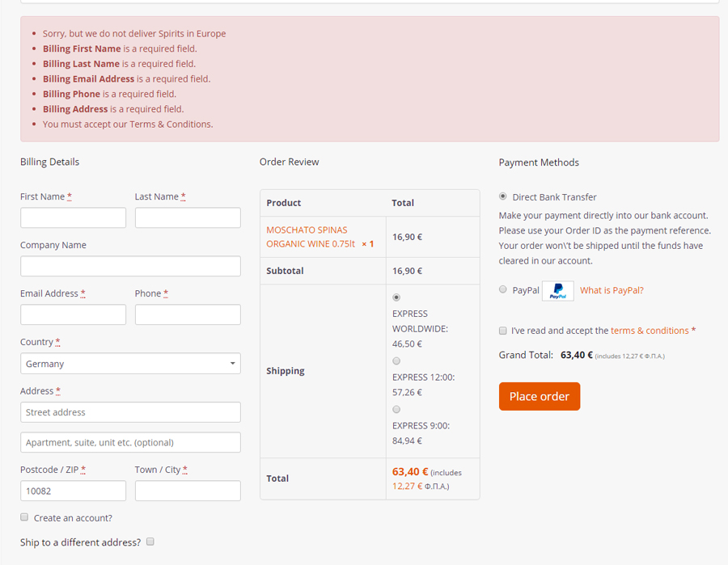Focus the First Name input field
Image resolution: width=728 pixels, height=565 pixels.
click(73, 218)
